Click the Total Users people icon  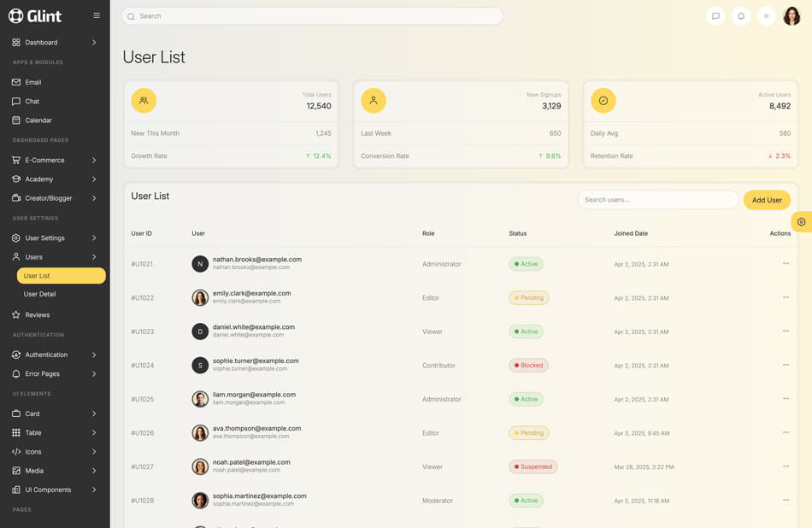point(144,101)
